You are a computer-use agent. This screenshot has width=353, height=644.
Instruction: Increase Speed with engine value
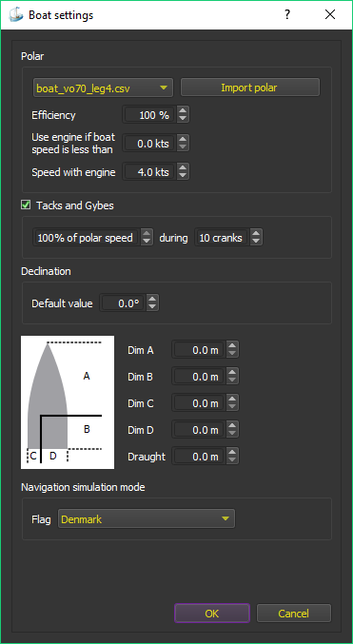pyautogui.click(x=183, y=167)
